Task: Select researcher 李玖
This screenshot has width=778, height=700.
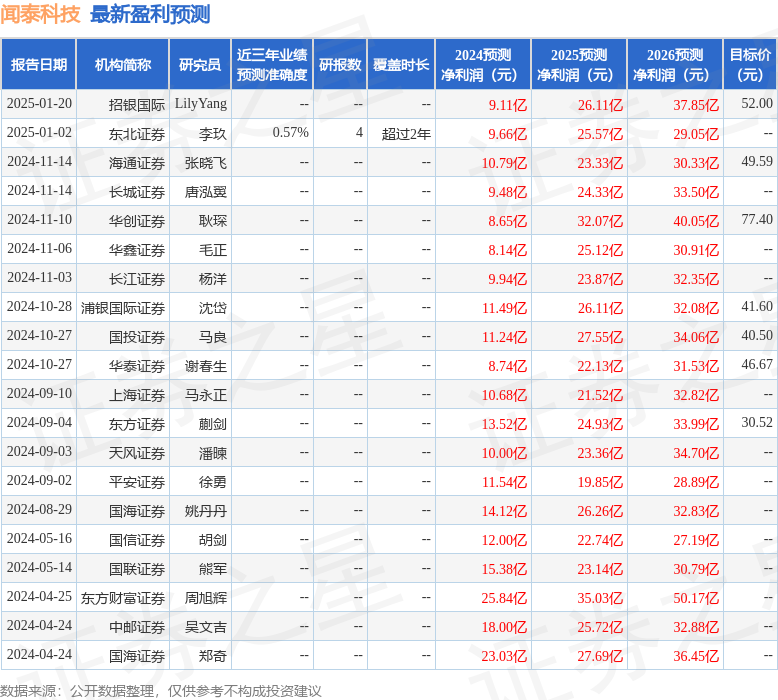Action: 212,134
